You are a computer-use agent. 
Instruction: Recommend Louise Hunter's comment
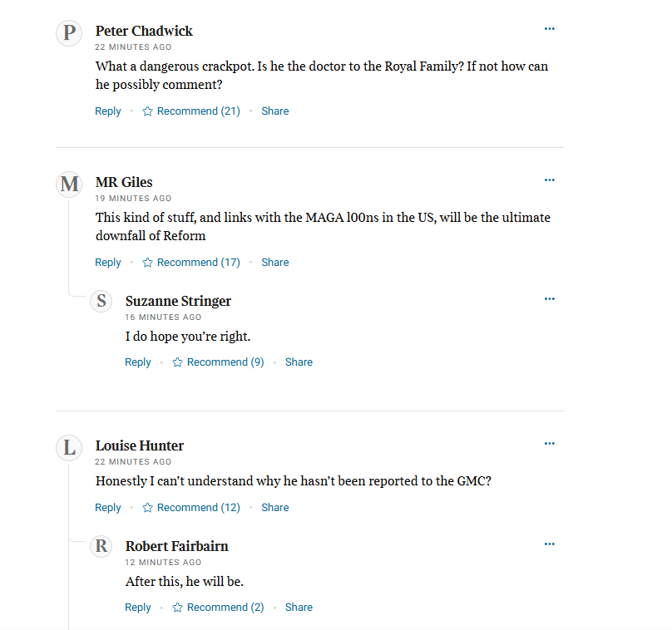pyautogui.click(x=191, y=508)
